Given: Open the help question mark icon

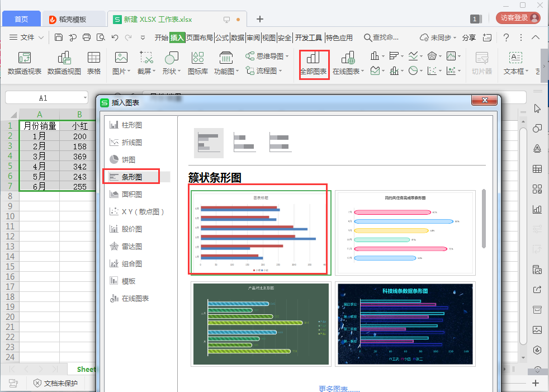Looking at the screenshot, I should [506, 37].
